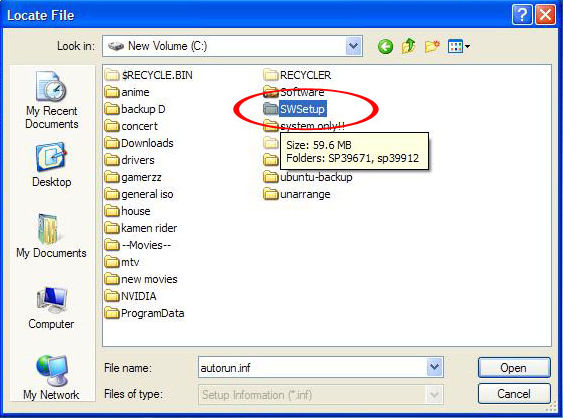Select the NVIDIA folder
563x418 pixels.
click(131, 296)
